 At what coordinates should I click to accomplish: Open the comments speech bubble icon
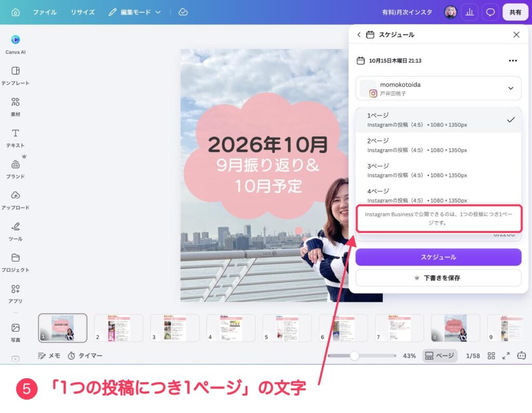coord(490,12)
